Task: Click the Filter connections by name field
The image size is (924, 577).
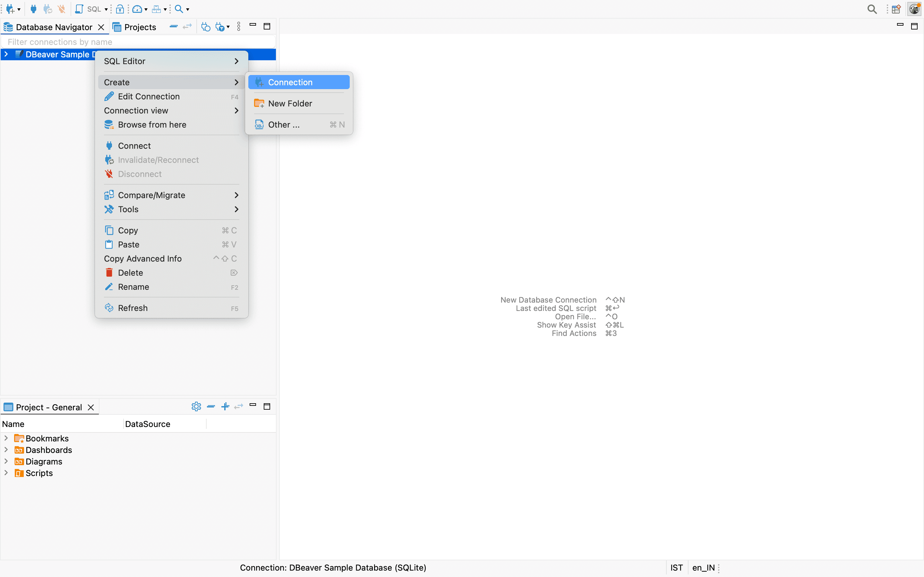Action: (137, 42)
